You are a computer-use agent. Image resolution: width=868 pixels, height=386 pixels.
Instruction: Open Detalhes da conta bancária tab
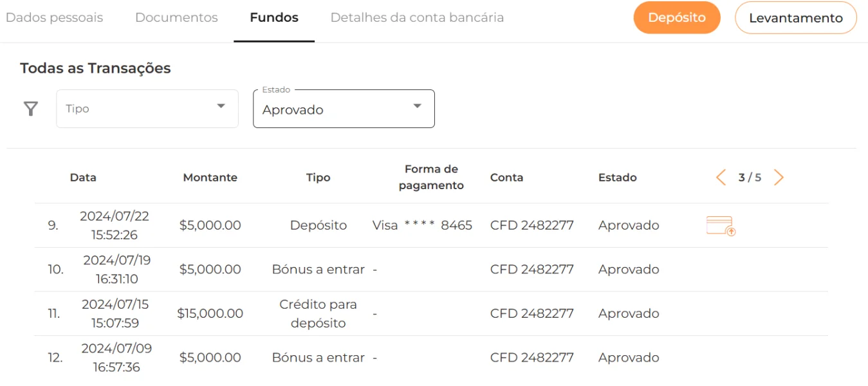[x=417, y=18]
